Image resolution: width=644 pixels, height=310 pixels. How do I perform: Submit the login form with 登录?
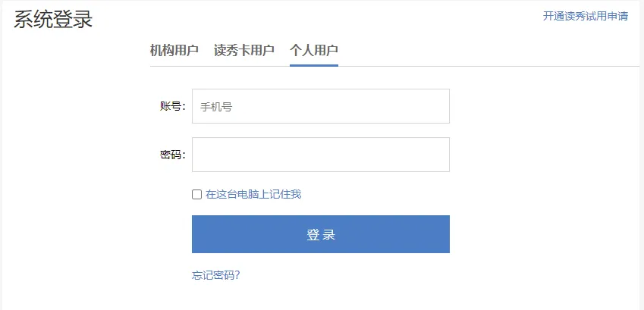(321, 234)
